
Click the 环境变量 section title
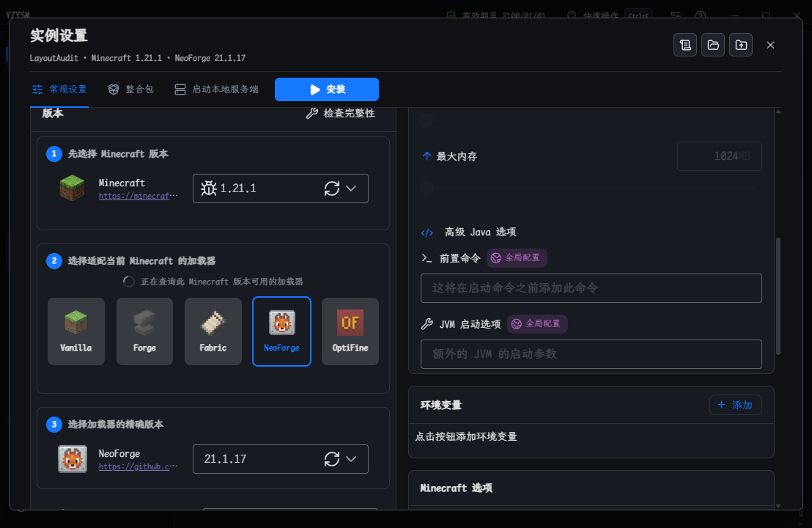coord(440,405)
